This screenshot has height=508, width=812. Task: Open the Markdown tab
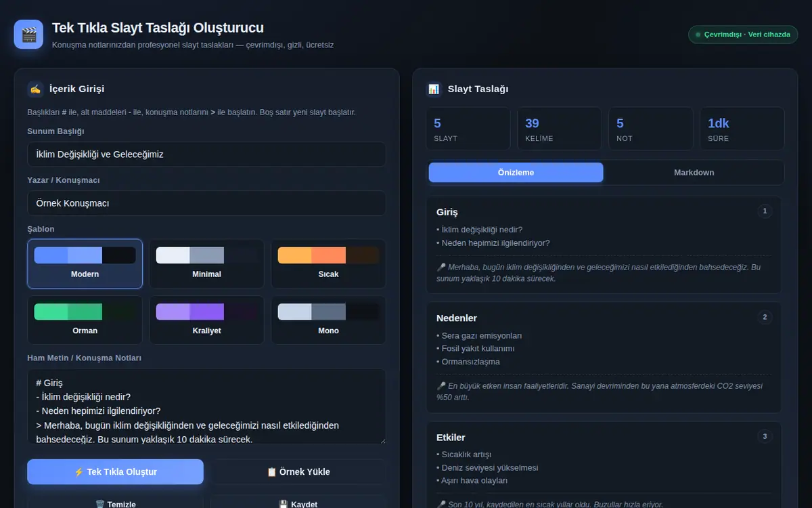694,172
